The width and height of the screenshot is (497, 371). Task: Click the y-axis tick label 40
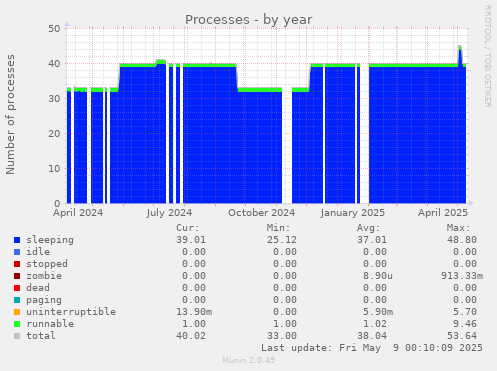tap(54, 64)
